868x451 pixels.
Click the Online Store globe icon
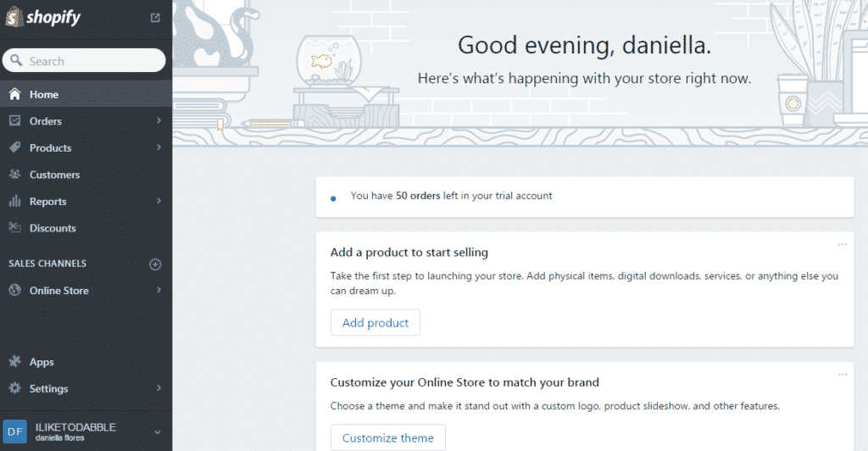click(15, 290)
